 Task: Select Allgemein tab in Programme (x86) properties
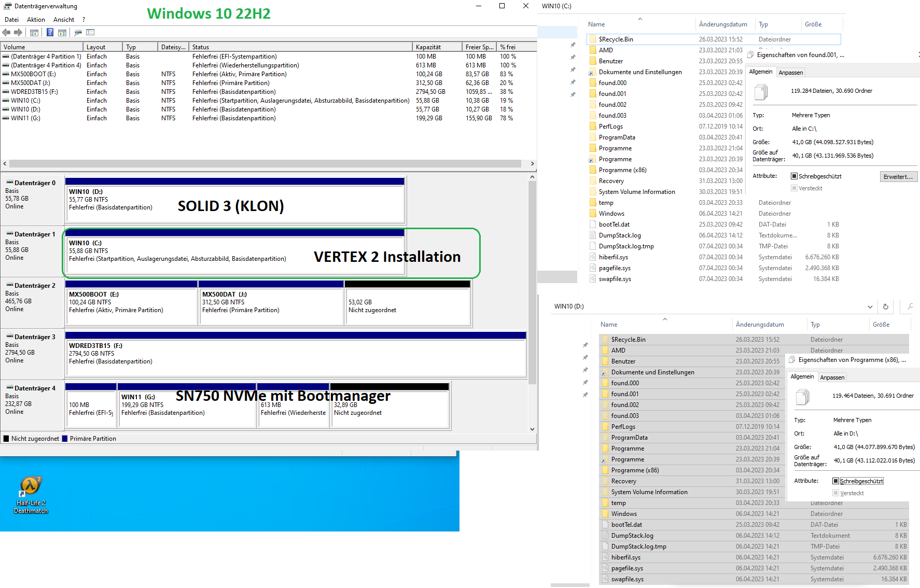[802, 376]
